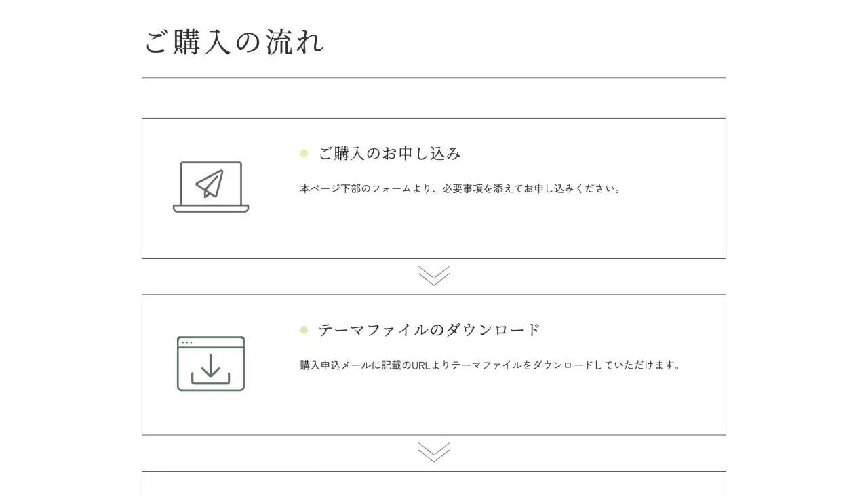Click the laptop with paper plane icon
Screen dimensions: 868x496
point(211,187)
